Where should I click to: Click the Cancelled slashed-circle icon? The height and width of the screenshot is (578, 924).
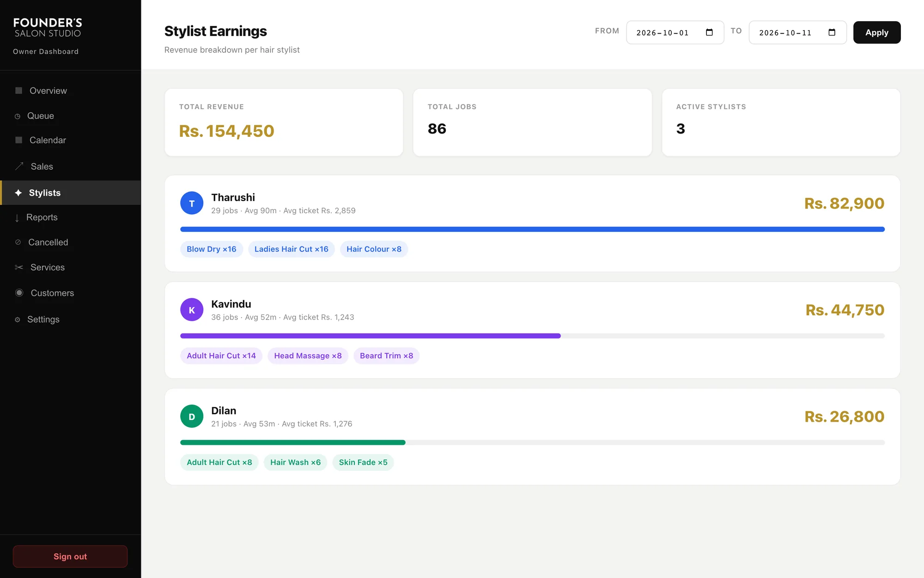click(18, 242)
